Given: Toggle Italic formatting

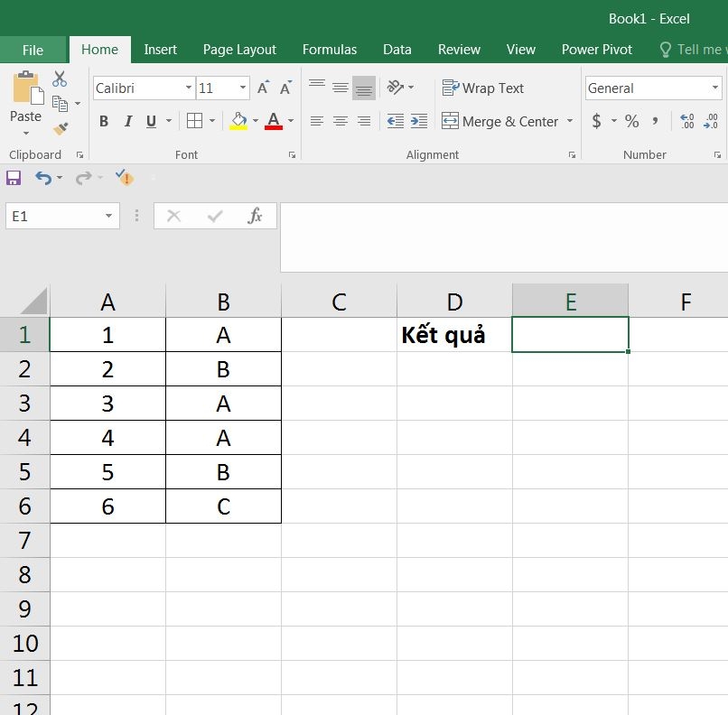Looking at the screenshot, I should [127, 122].
